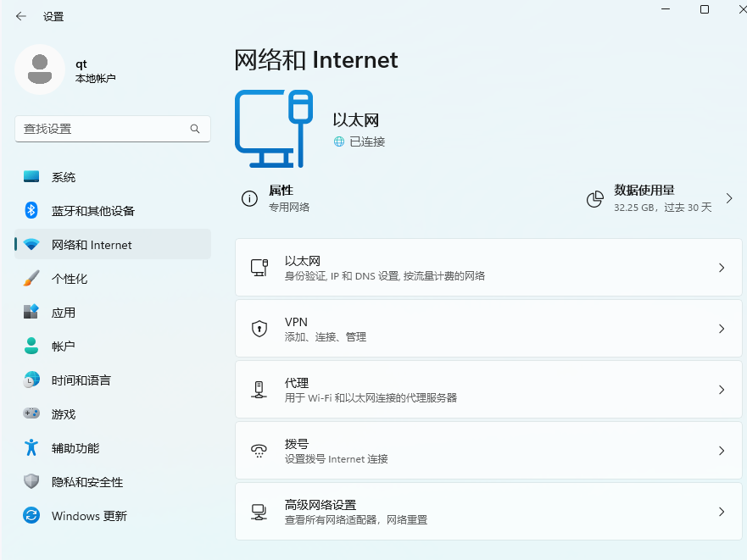Image resolution: width=747 pixels, height=560 pixels.
Task: Open 代理 settings via row chevron
Action: click(x=722, y=390)
